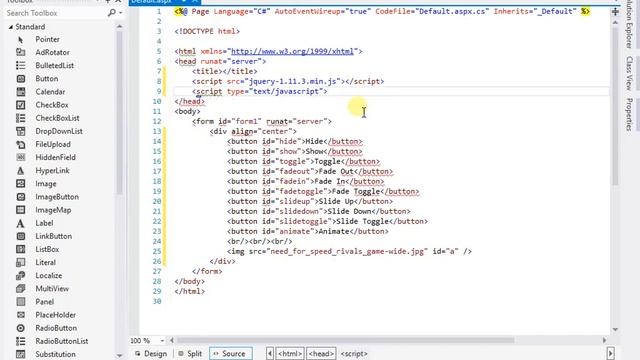
Task: Select the ImageMap control icon
Action: tap(20, 210)
